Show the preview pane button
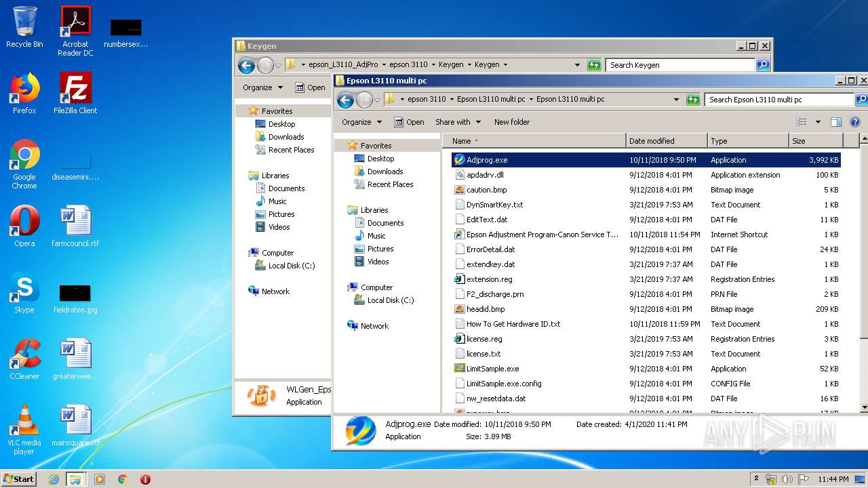Viewport: 868px width, 488px height. coord(836,122)
